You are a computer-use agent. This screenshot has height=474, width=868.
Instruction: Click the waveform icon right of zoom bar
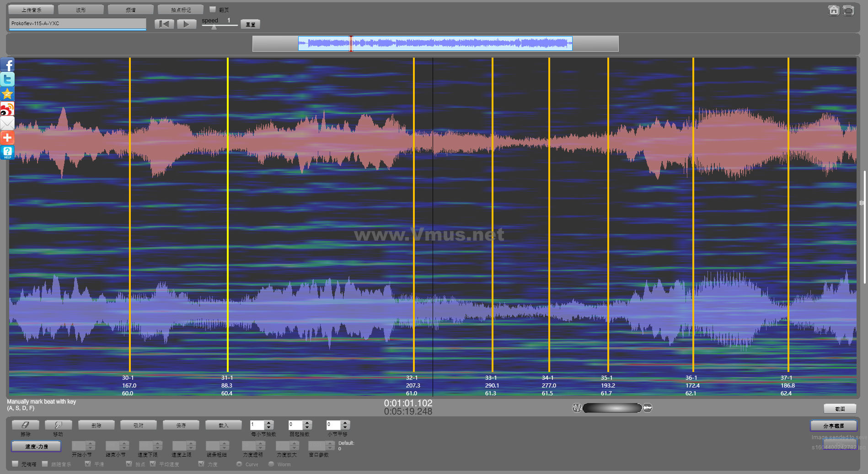(648, 408)
